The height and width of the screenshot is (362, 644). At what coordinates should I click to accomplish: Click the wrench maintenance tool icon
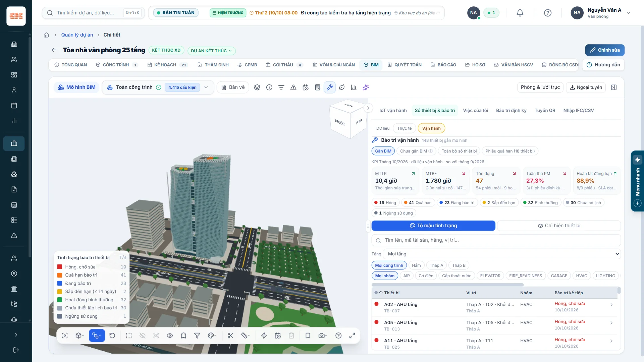330,87
